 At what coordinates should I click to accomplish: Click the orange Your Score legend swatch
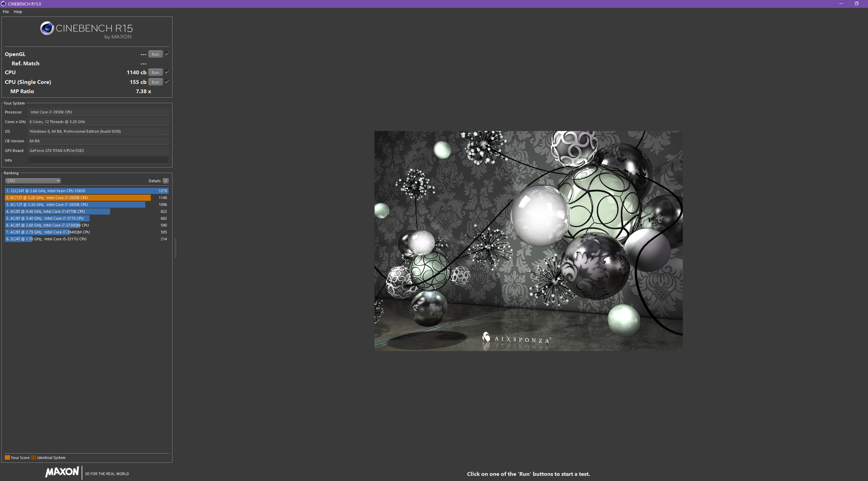click(7, 458)
